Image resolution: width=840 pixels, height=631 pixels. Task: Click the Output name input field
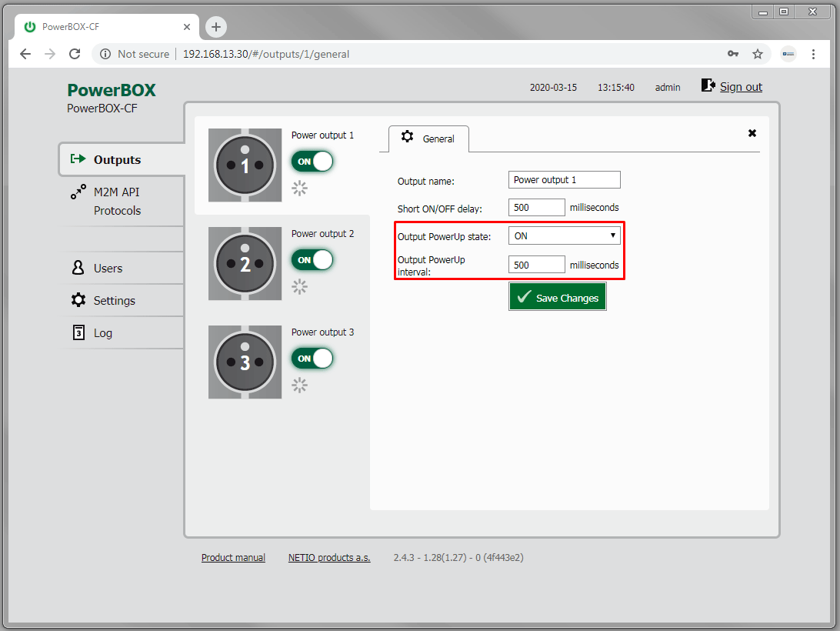coord(564,180)
